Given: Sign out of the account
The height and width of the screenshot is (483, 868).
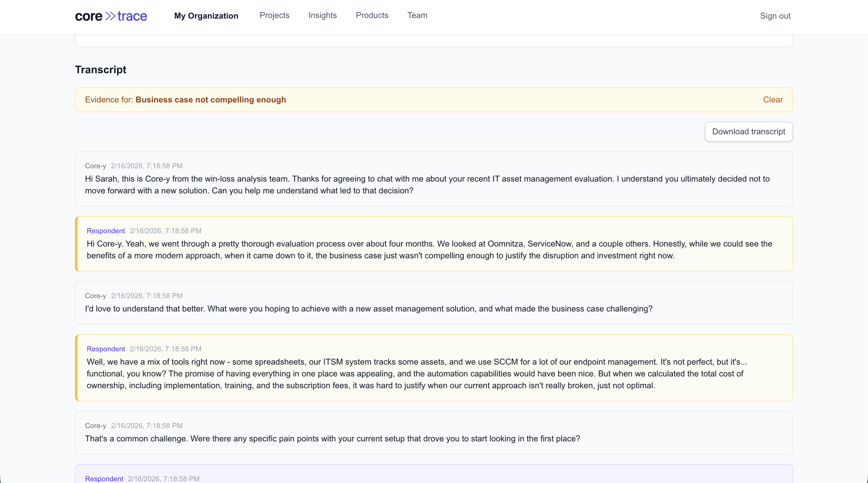Looking at the screenshot, I should tap(775, 16).
